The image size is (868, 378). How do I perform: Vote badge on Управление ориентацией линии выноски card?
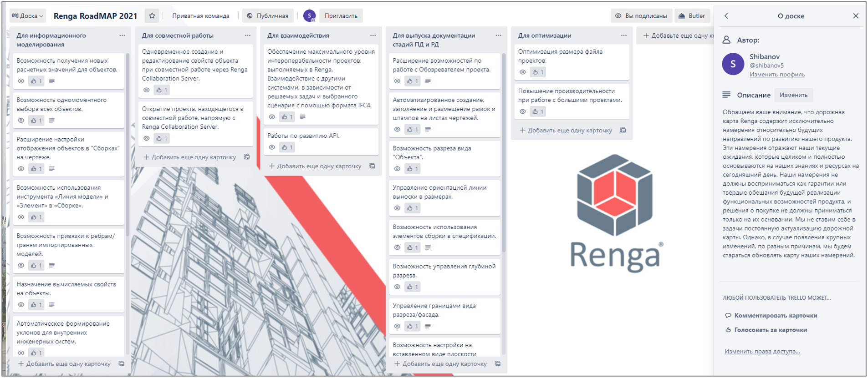(x=412, y=208)
